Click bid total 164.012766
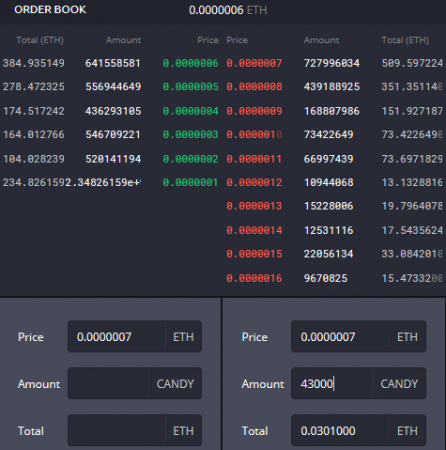 pyautogui.click(x=34, y=135)
